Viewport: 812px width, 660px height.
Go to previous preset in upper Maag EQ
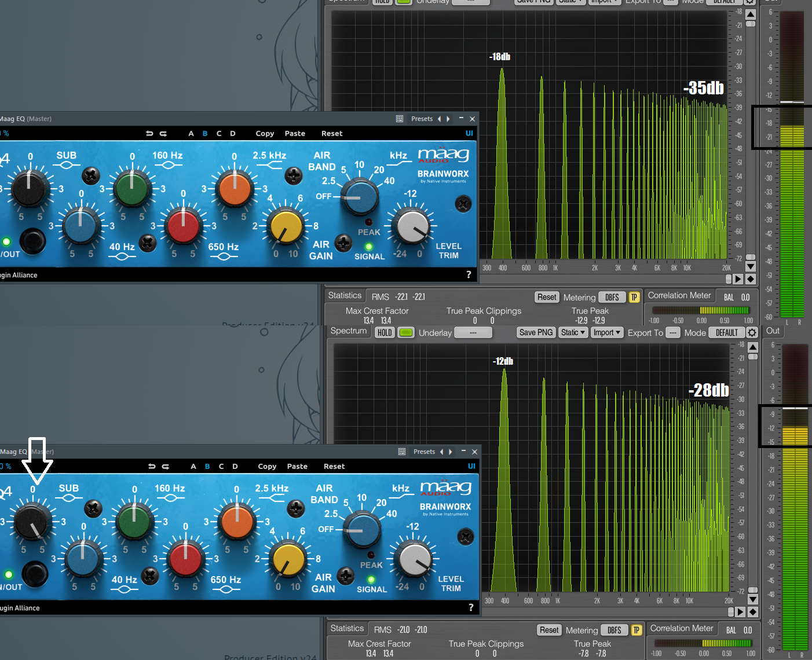coord(440,119)
